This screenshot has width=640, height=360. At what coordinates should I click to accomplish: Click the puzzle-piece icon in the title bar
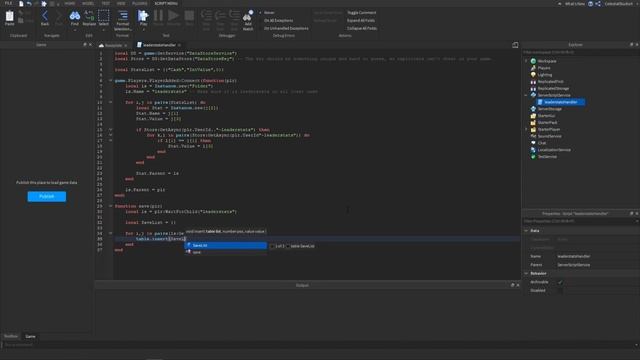click(44, 4)
